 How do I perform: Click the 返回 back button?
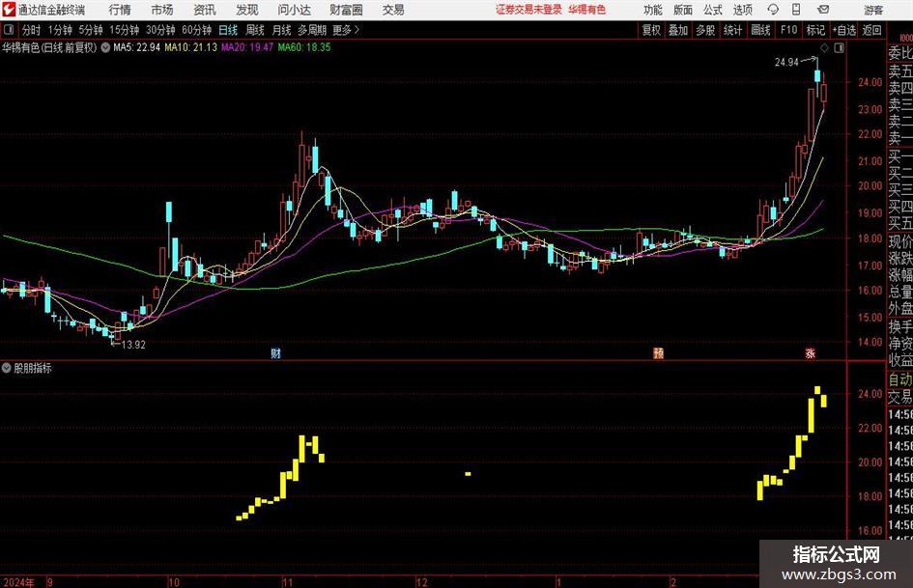click(871, 30)
